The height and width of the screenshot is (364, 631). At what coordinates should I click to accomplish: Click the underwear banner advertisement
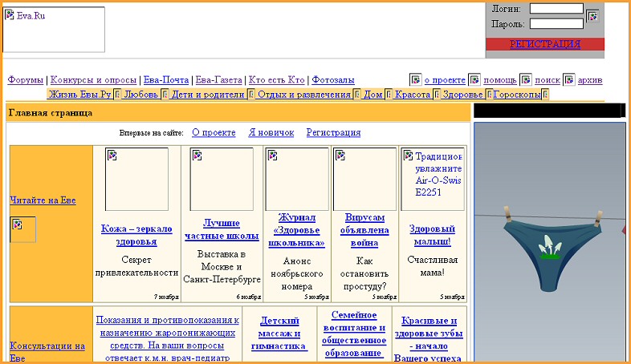tap(549, 241)
